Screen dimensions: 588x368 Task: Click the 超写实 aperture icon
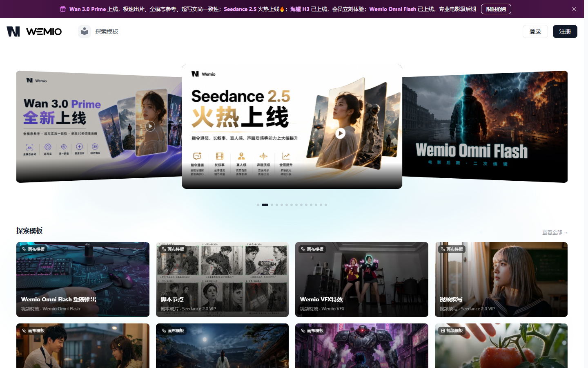point(48,147)
